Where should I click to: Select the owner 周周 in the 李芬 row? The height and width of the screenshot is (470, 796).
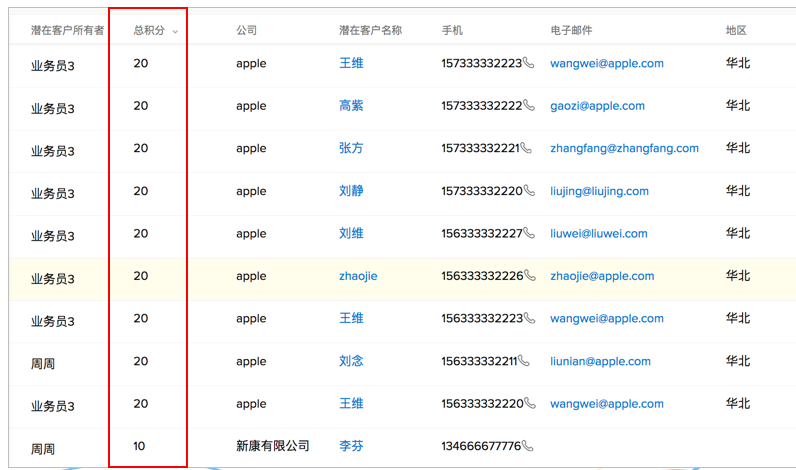coord(43,449)
